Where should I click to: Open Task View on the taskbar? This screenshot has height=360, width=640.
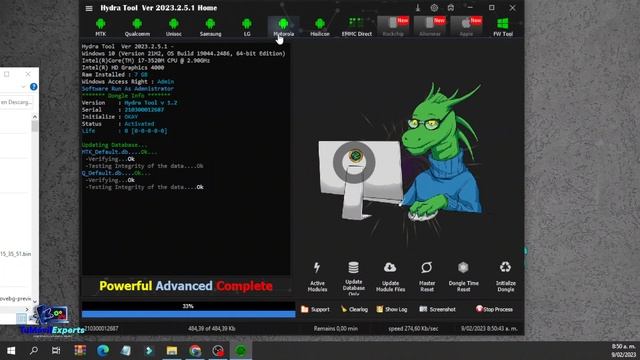[56, 351]
